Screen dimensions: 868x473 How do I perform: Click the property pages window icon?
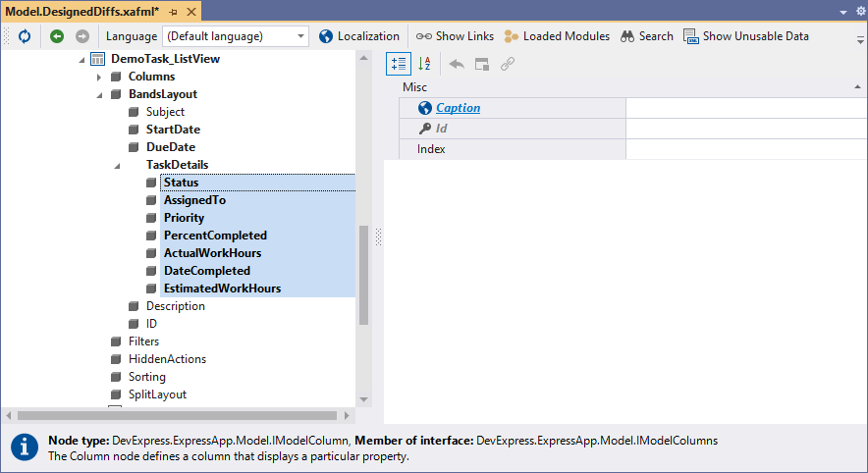coord(482,64)
